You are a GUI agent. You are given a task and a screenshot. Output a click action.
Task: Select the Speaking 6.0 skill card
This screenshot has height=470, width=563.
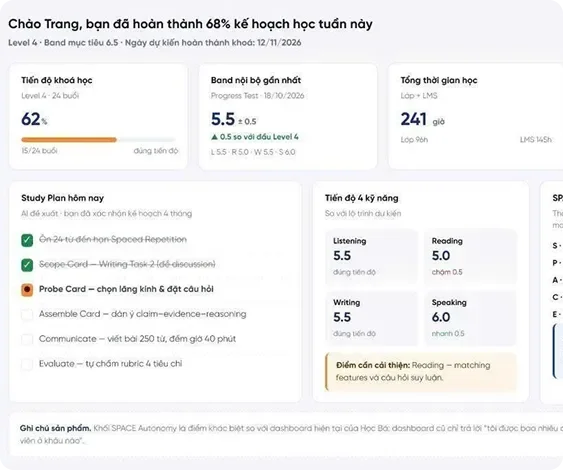click(470, 318)
